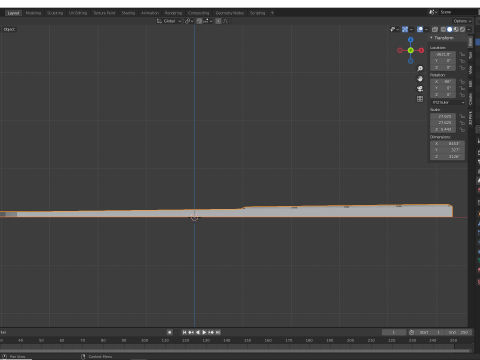This screenshot has height=360, width=480.
Task: Open the rotation mode XYZ Euler dropdown
Action: 448,102
